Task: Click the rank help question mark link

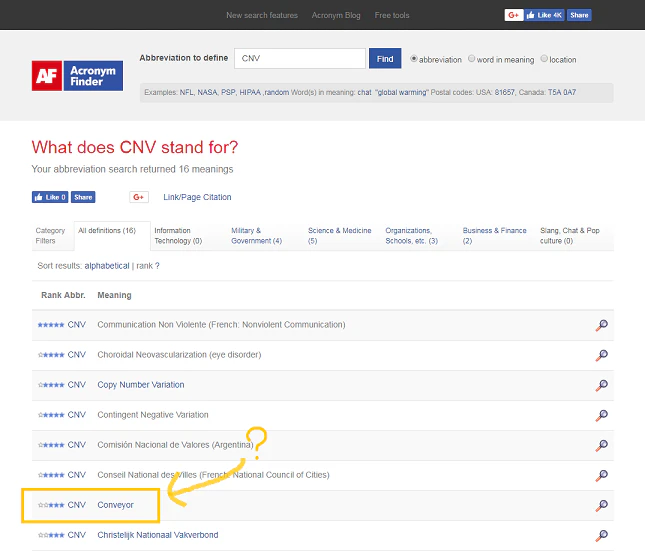Action: pyautogui.click(x=157, y=266)
